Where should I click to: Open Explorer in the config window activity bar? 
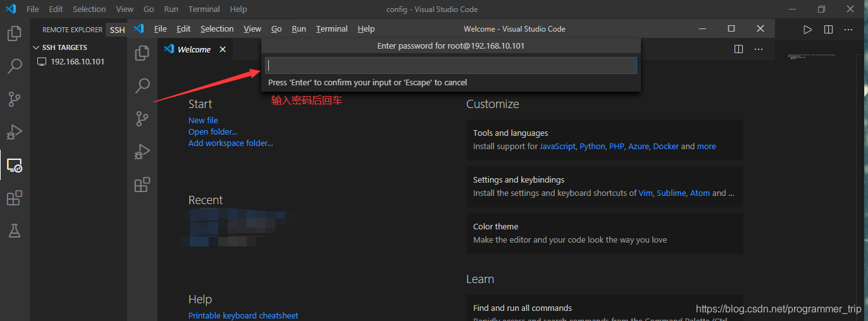[15, 33]
